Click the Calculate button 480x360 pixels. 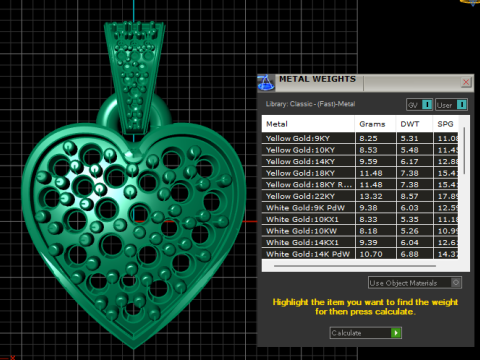click(366, 333)
